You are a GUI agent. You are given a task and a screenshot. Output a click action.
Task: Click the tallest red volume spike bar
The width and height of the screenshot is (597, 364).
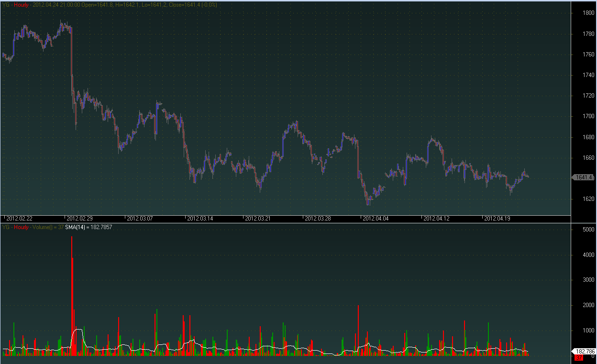click(72, 297)
